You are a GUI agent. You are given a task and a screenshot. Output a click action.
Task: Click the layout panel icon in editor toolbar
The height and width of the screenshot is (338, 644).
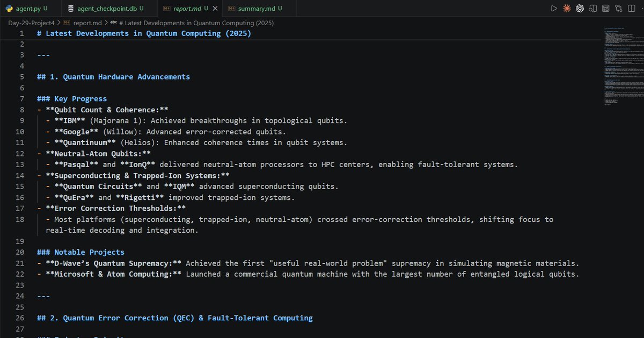click(606, 9)
